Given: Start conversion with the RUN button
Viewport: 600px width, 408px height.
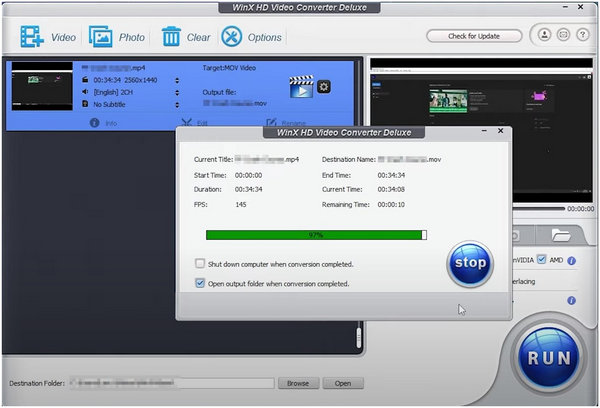Looking at the screenshot, I should [549, 358].
